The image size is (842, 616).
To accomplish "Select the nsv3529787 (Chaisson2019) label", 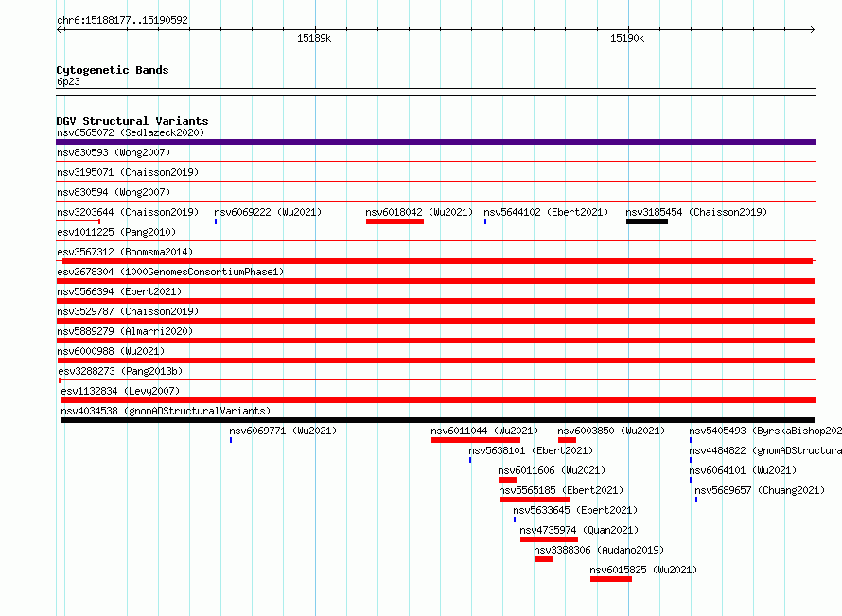I will pyautogui.click(x=128, y=311).
